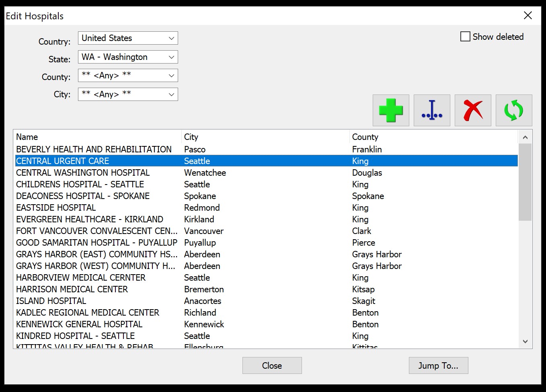Select FORT VANCOUVER CONVALESCENT CEN... row
The width and height of the screenshot is (546, 392).
266,231
